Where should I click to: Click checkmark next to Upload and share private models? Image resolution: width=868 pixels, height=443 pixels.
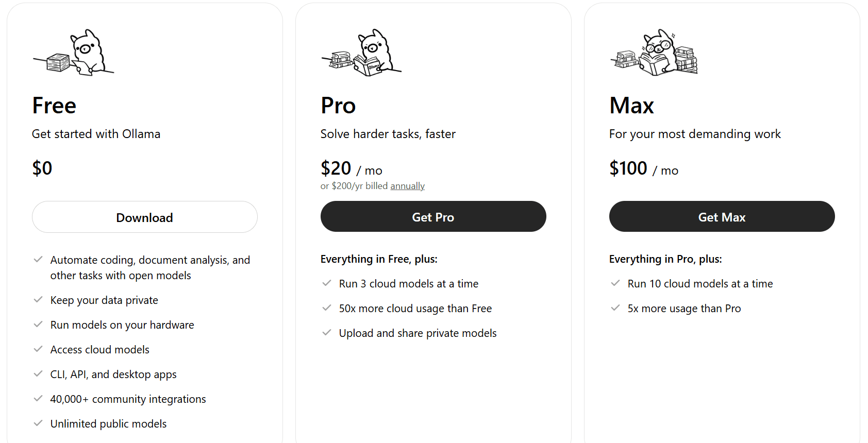[x=327, y=333]
